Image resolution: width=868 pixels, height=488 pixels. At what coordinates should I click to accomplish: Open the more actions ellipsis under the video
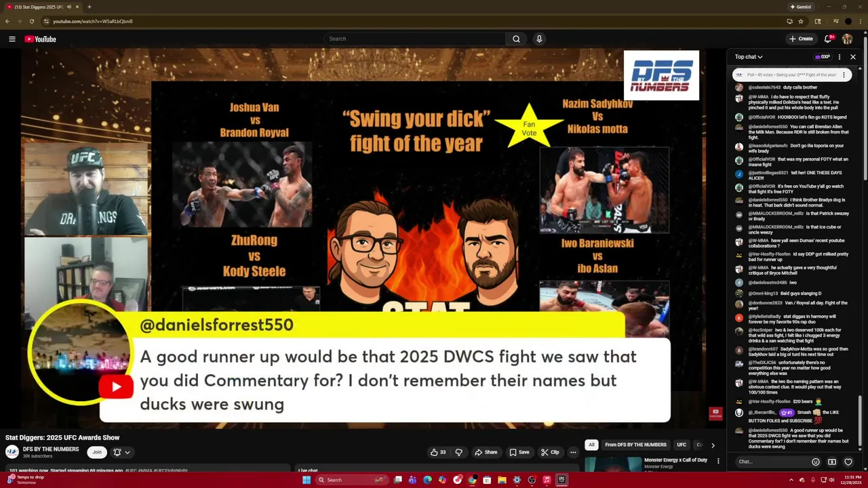[573, 452]
